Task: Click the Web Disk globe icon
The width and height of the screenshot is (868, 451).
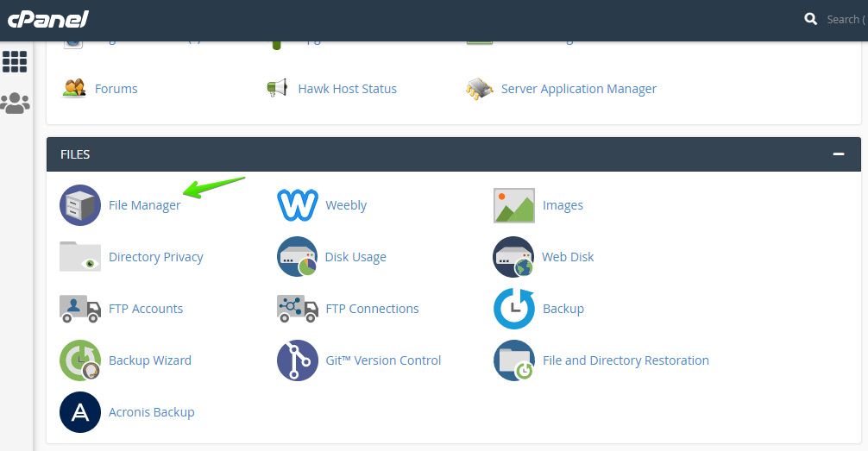Action: (513, 257)
